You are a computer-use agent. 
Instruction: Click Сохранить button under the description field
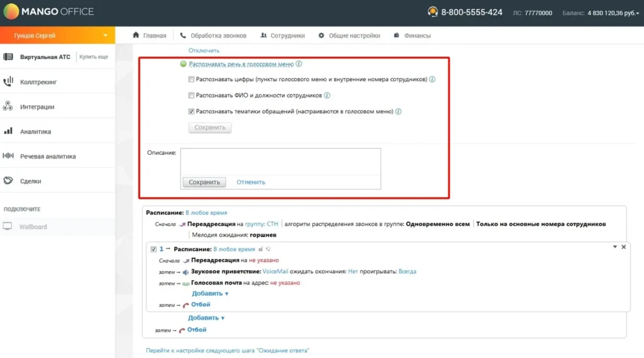click(204, 182)
